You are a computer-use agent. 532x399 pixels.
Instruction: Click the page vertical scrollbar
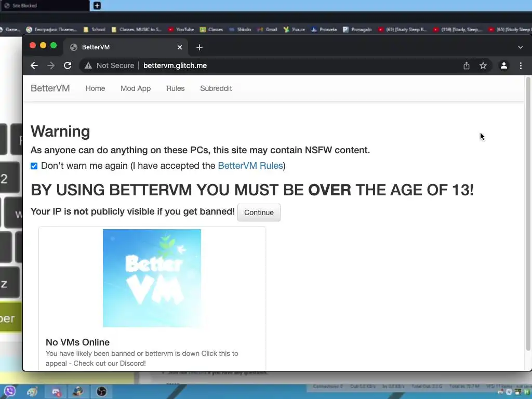click(528, 214)
